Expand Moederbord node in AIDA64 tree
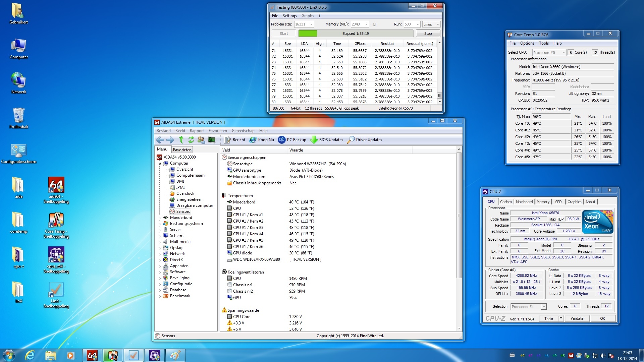This screenshot has width=644, height=362. 160,218
